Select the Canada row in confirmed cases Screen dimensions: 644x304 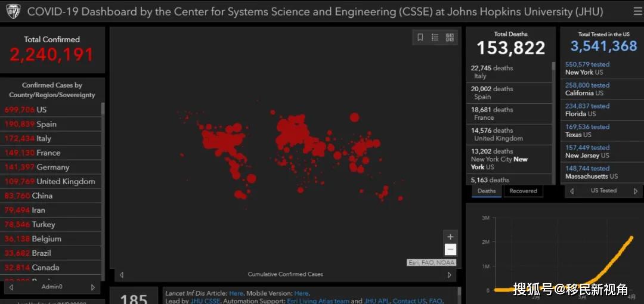coord(51,268)
